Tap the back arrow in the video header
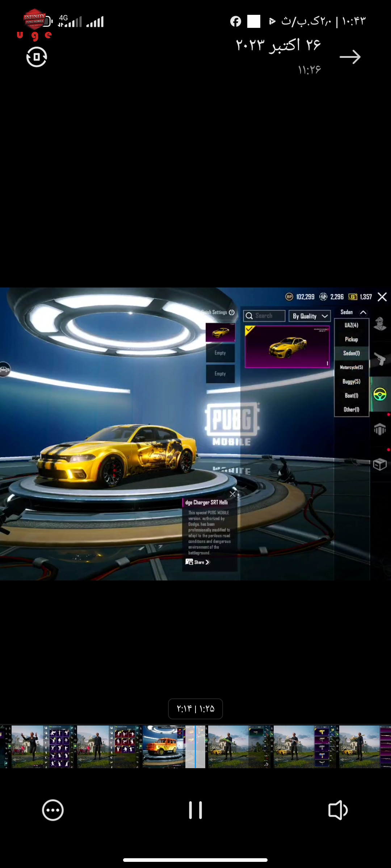Image resolution: width=391 pixels, height=868 pixels. pos(350,57)
